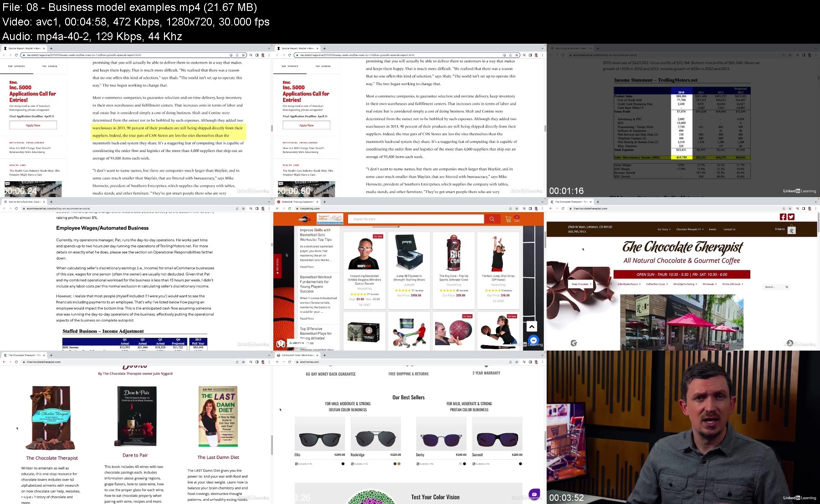The width and height of the screenshot is (820, 504).
Task: Open the Derby sunglasses thumbnail
Action: (441, 434)
